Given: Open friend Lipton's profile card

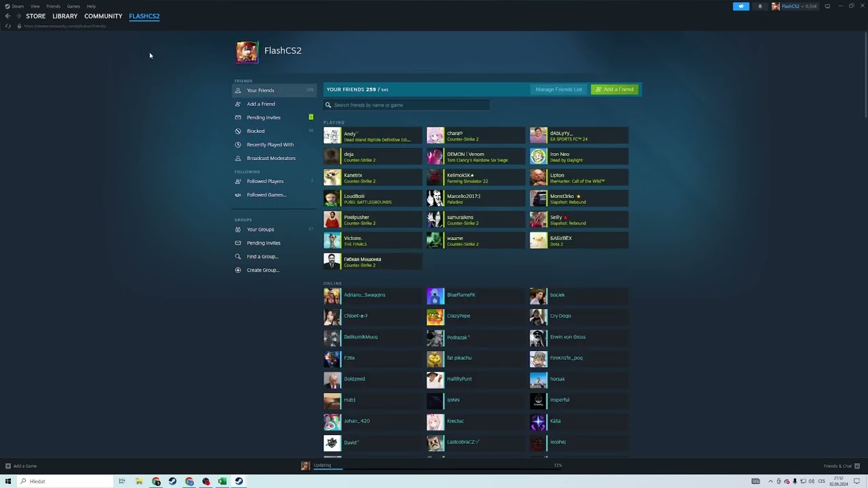Looking at the screenshot, I should (578, 178).
